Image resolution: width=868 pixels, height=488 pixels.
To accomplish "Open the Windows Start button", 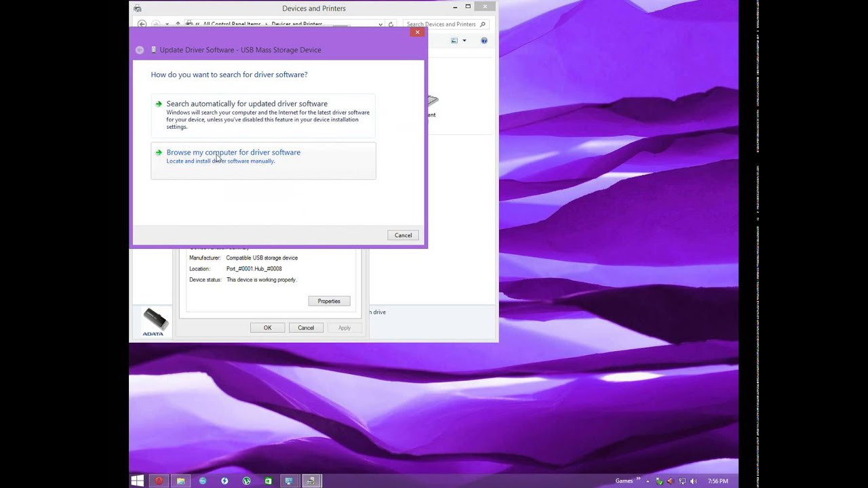I will click(x=137, y=481).
